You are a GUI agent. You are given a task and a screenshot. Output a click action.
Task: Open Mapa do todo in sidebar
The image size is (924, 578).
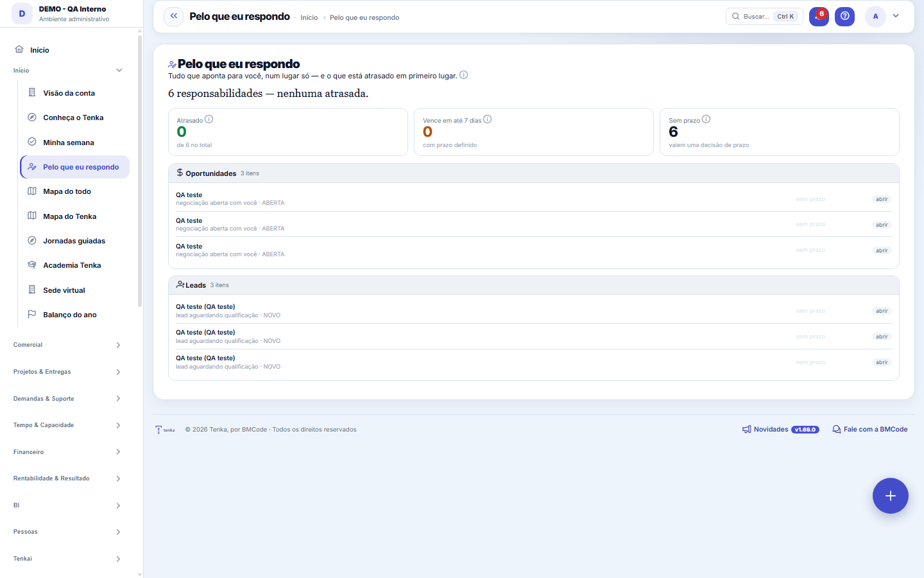click(x=74, y=191)
